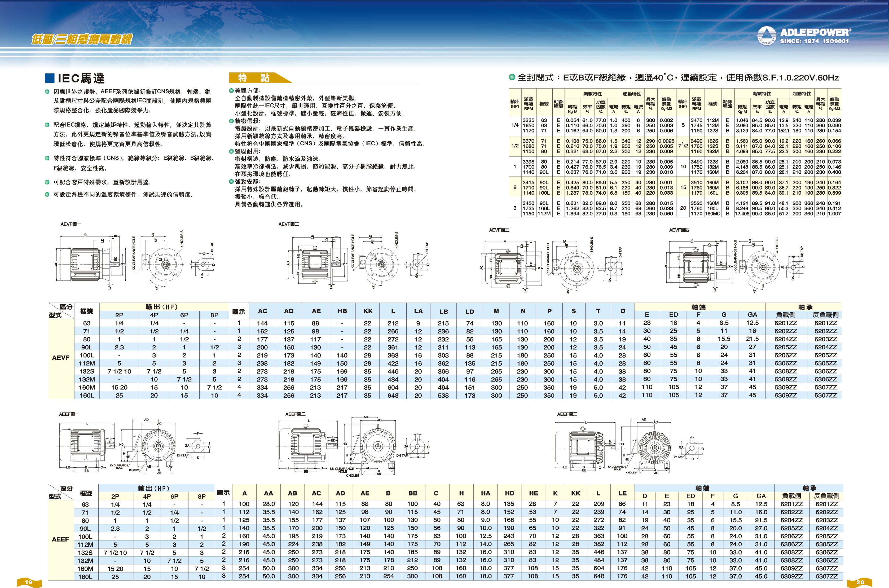Select the 'HA' column header in AEEF table
Screen dimensions: 889x588
486,493
